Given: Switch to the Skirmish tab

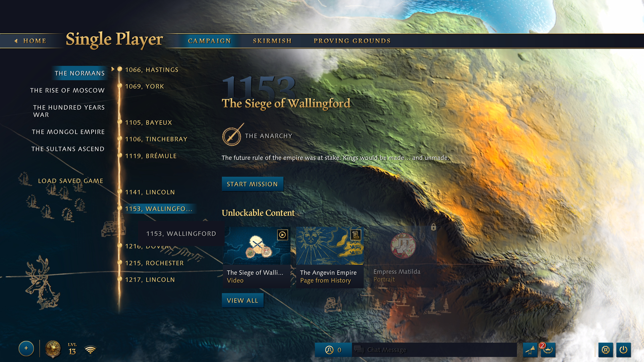Looking at the screenshot, I should pyautogui.click(x=272, y=41).
